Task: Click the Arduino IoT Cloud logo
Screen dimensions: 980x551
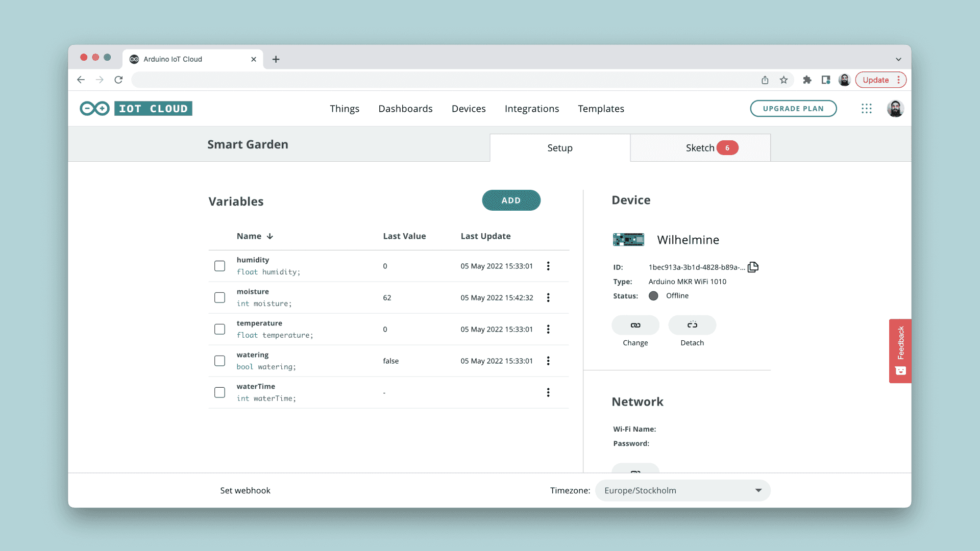Action: 136,109
